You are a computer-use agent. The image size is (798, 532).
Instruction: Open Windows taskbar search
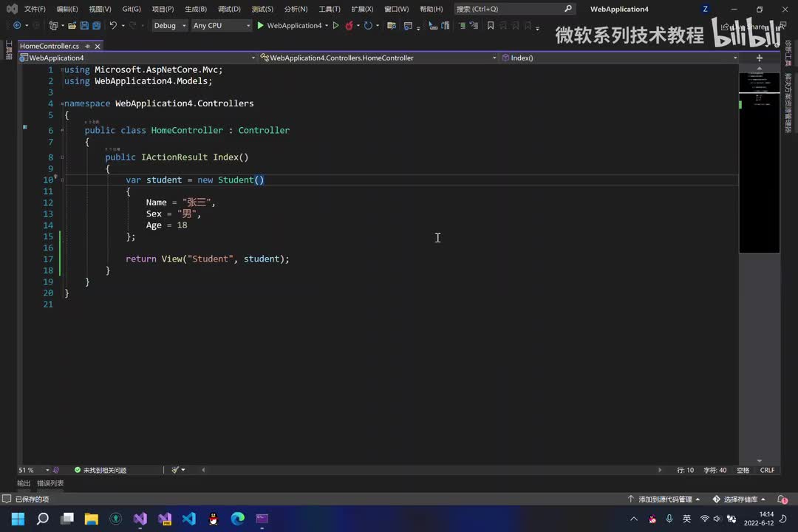point(43,519)
